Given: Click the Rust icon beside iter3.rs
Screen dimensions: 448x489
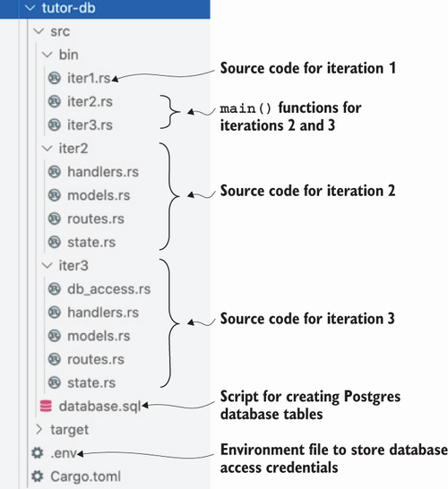Looking at the screenshot, I should coord(55,124).
